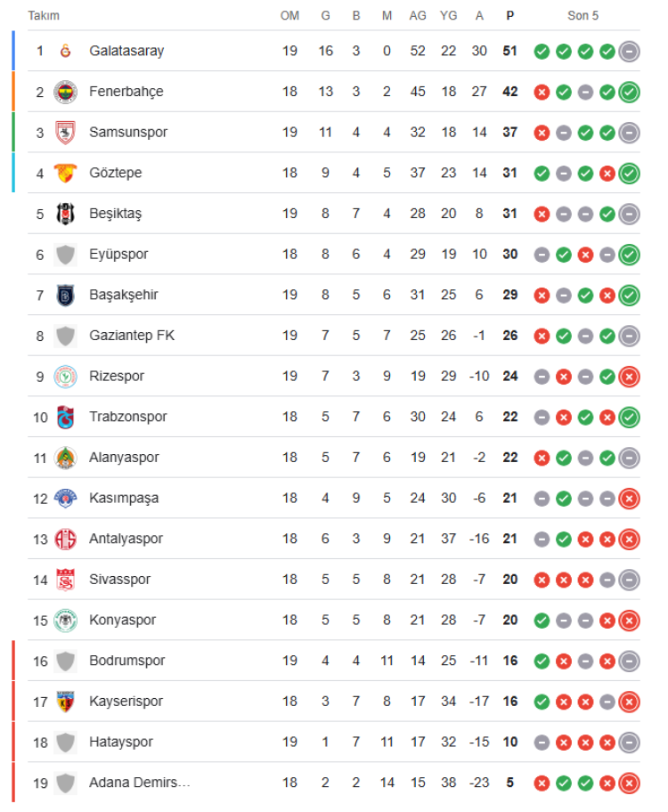
Task: Click the P points column header
Action: tap(509, 16)
